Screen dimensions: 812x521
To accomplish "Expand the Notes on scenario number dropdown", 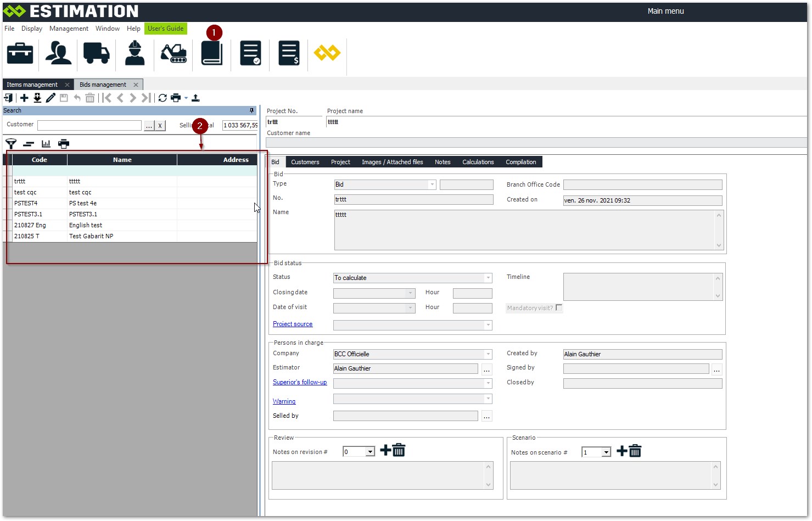I will pos(606,452).
